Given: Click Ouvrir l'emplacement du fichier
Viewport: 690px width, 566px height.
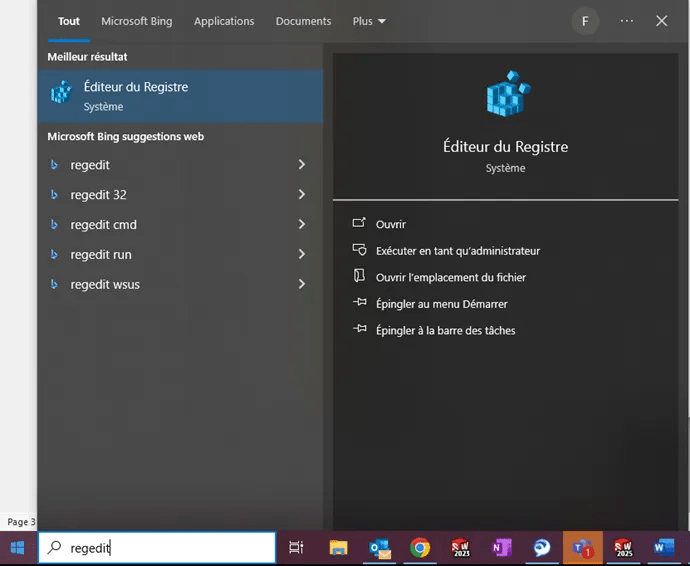Looking at the screenshot, I should pyautogui.click(x=450, y=277).
